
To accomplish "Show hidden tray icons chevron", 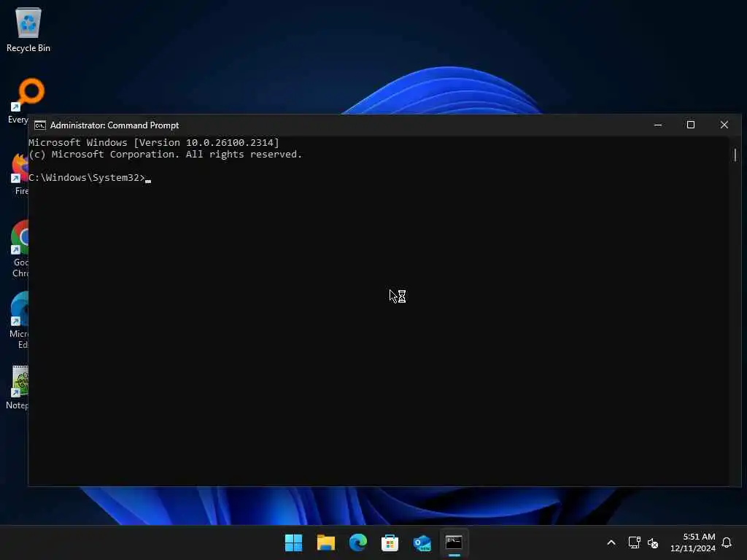I will pos(611,542).
